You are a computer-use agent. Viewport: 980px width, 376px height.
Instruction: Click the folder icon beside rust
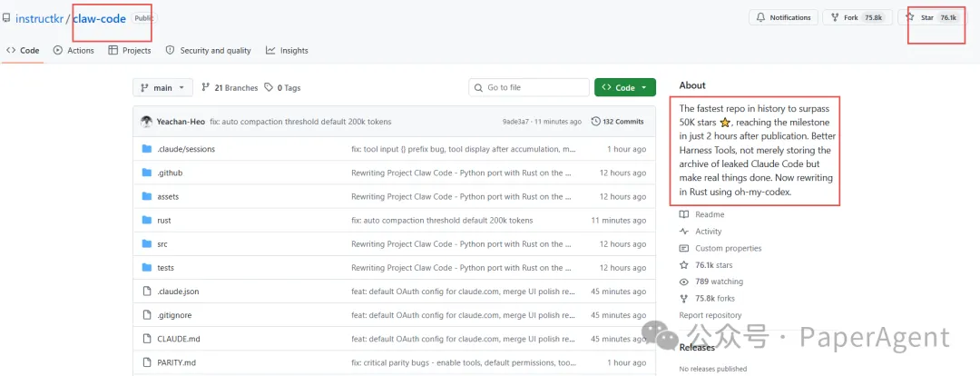[x=147, y=220]
